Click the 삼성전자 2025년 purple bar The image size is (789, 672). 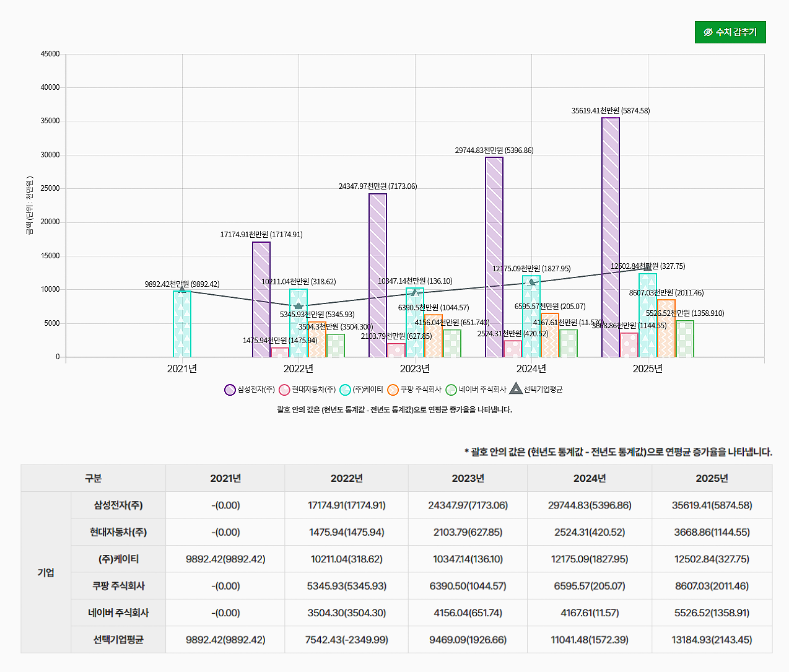[x=611, y=237]
